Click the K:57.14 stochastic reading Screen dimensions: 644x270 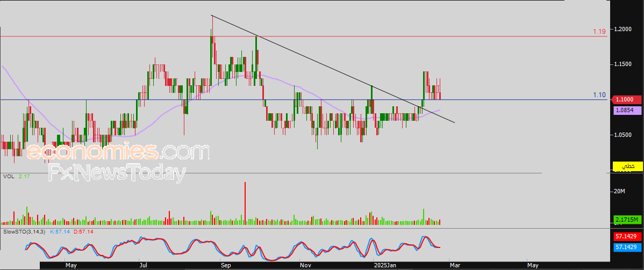pos(60,231)
